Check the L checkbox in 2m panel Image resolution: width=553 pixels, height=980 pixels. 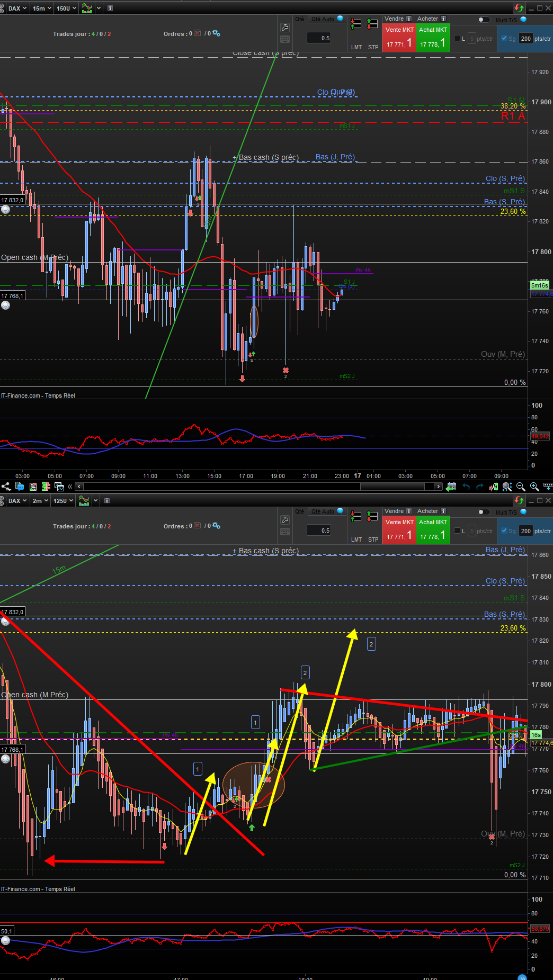[x=457, y=531]
